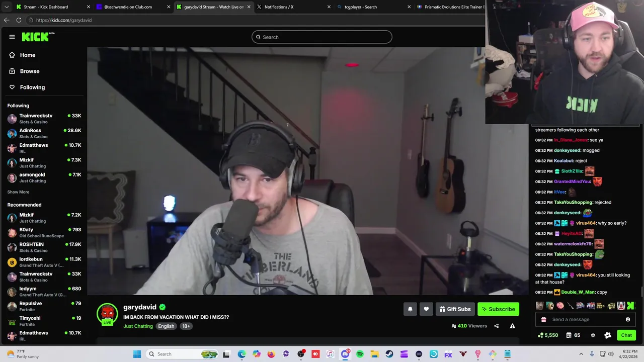Open Asmongold's channel in Following list

tap(44, 177)
